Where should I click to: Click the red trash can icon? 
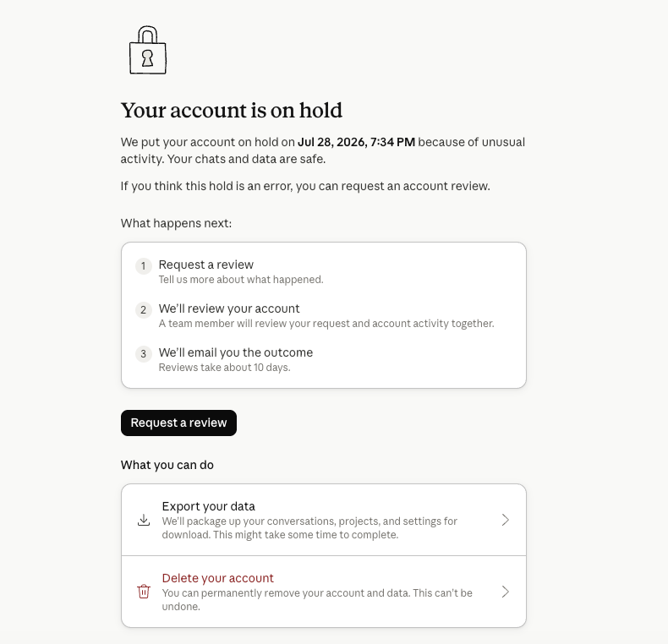pos(144,592)
